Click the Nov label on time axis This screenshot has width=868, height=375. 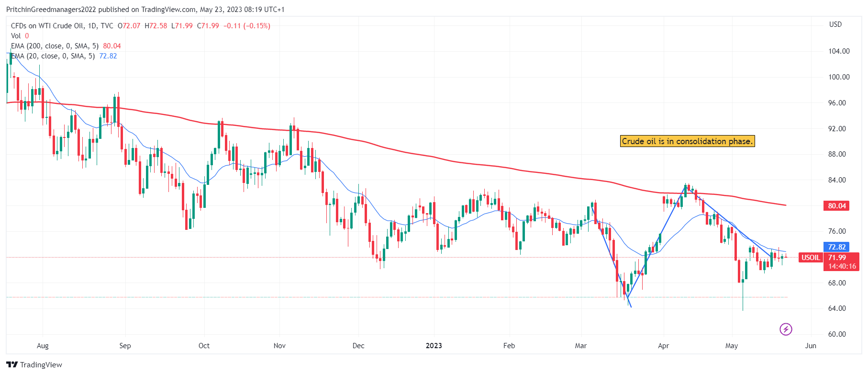click(279, 346)
